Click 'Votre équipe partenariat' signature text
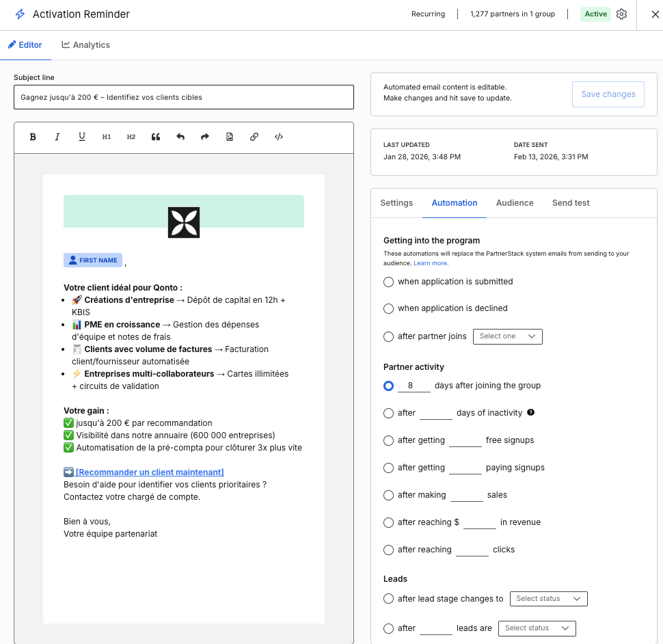The height and width of the screenshot is (644, 663). (110, 534)
